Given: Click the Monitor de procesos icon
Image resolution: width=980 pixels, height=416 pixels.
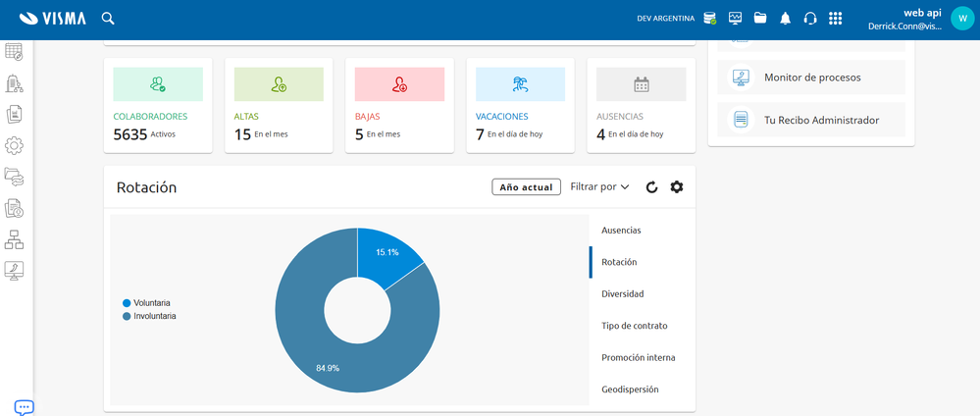Looking at the screenshot, I should [742, 78].
